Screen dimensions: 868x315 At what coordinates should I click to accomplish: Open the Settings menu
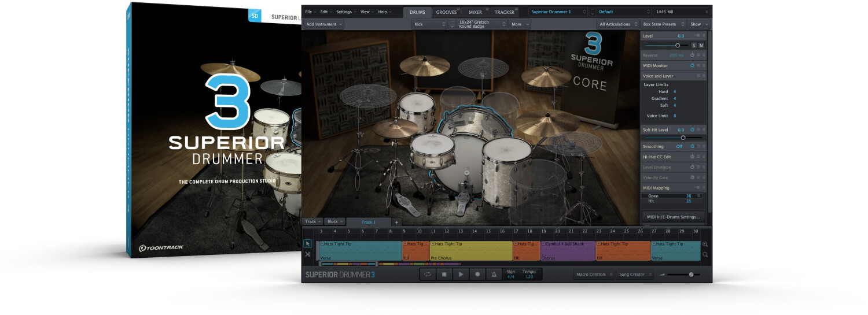345,12
